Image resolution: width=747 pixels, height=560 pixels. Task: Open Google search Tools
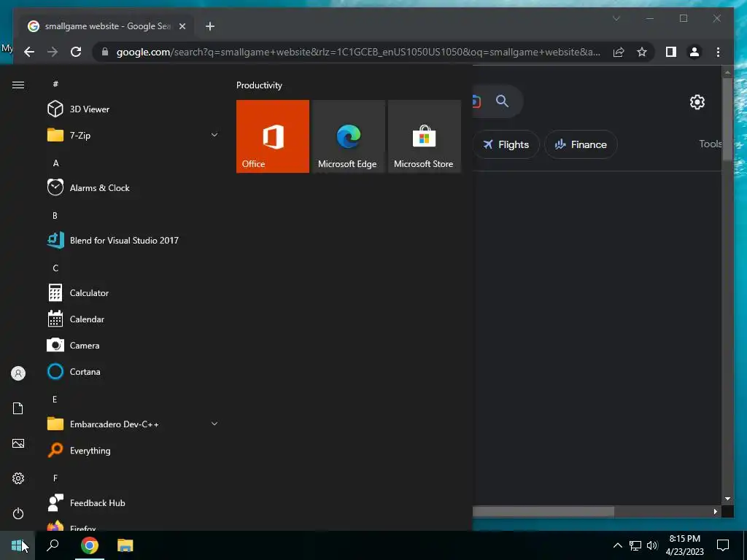[x=710, y=144]
